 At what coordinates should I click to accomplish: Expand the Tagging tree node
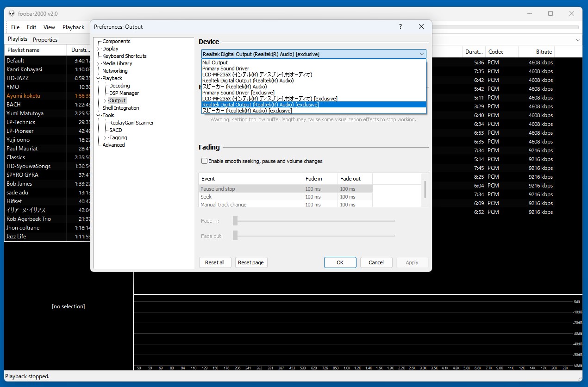coord(105,137)
